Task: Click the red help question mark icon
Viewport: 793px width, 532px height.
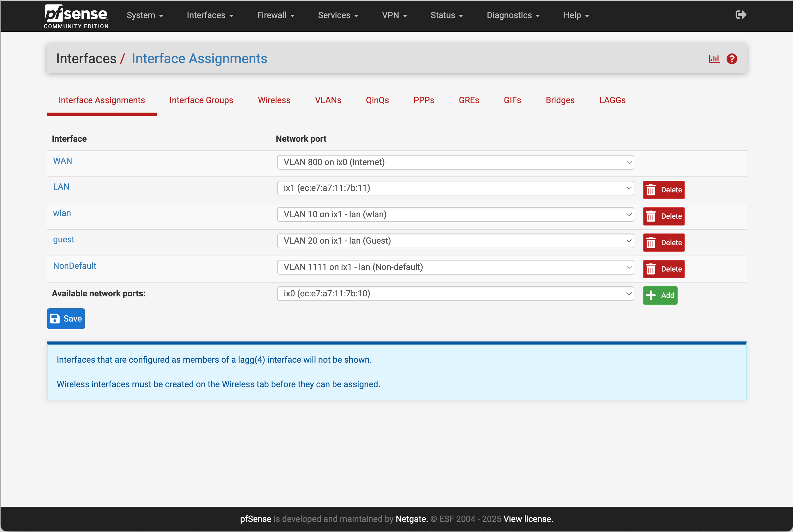Action: click(732, 59)
